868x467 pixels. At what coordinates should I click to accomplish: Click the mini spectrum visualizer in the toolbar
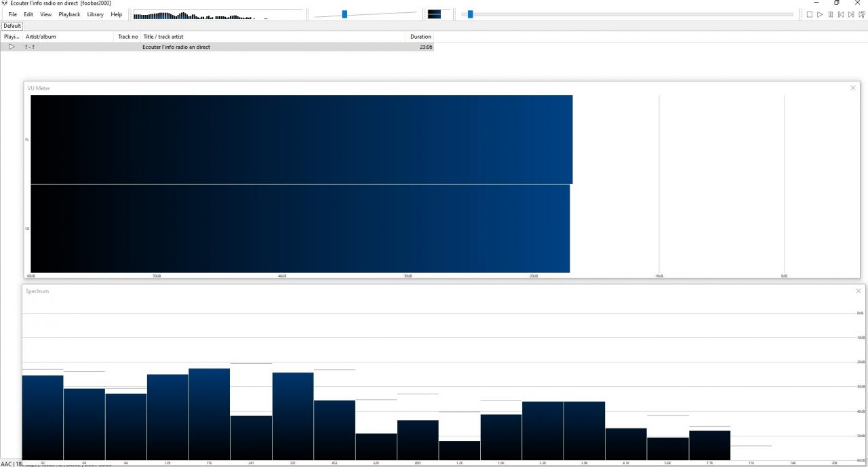[218, 14]
